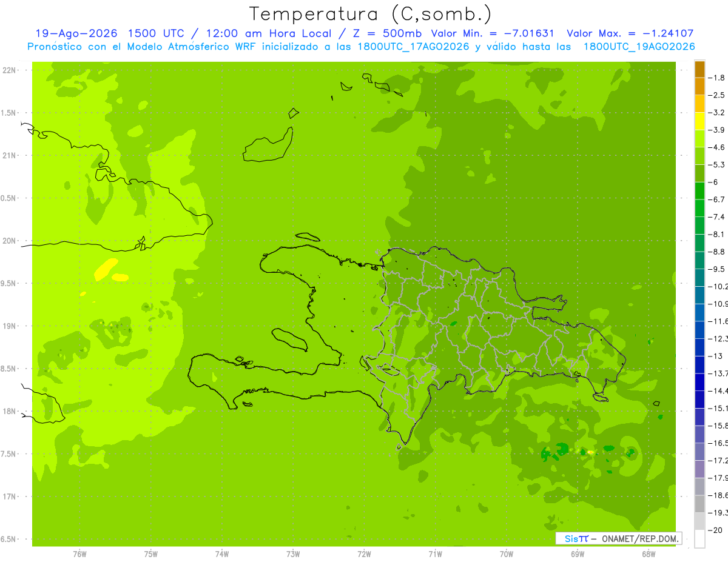Pick the orange swatch between -1.8 and -2.5
This screenshot has height=562, width=728.
tap(699, 86)
